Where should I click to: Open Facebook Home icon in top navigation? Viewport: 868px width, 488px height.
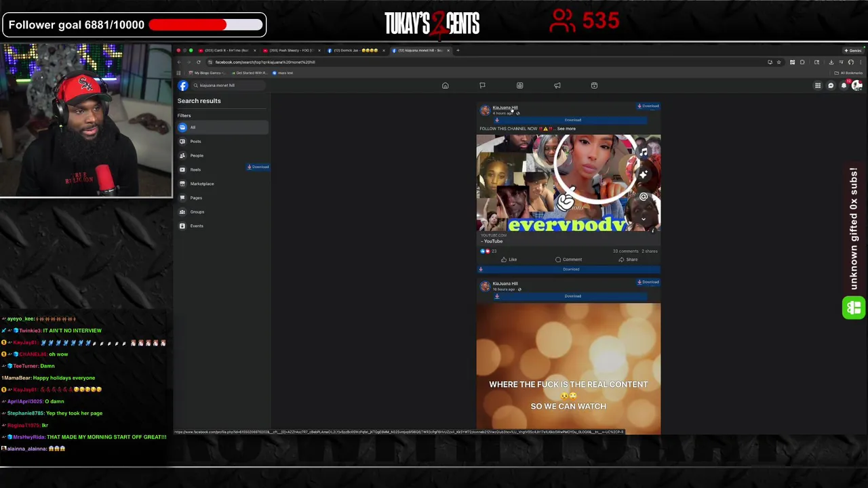(x=446, y=85)
